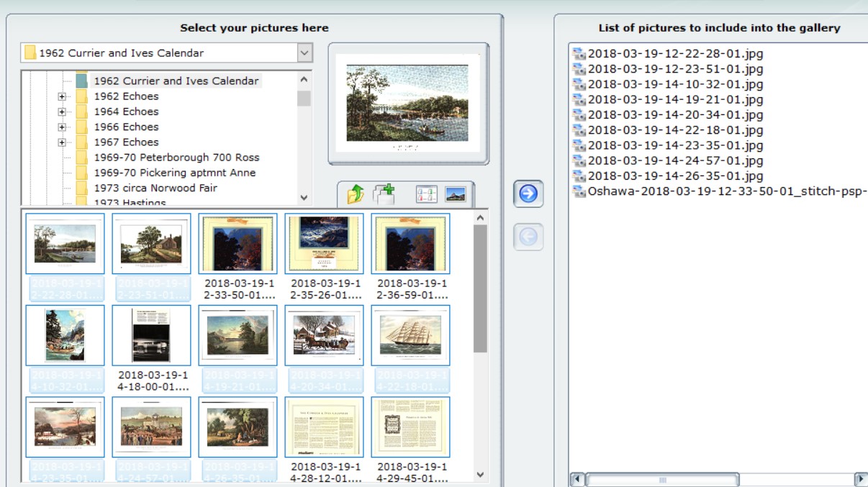Screen dimensions: 868x487
Task: Select thumbnail 2018-03-19-12-33-50-01
Action: tap(238, 243)
